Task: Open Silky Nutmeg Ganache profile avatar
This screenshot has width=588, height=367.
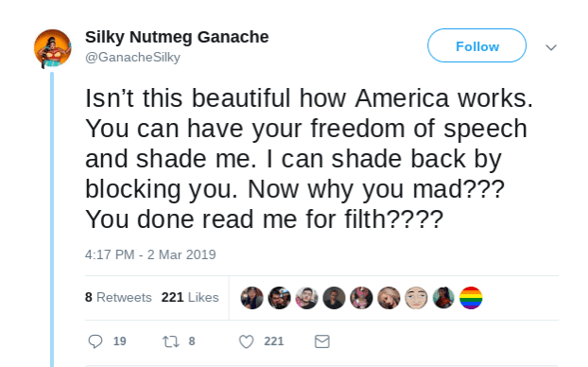Action: click(x=53, y=48)
